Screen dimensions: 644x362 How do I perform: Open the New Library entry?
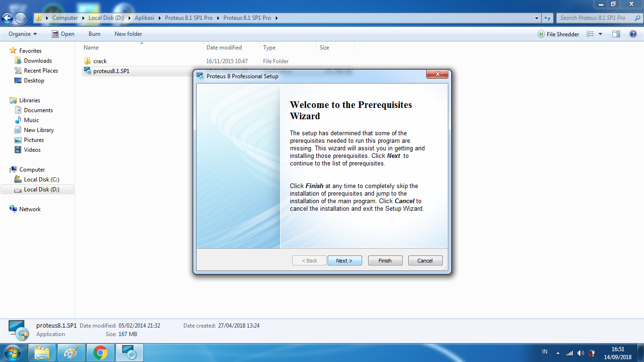tap(39, 130)
